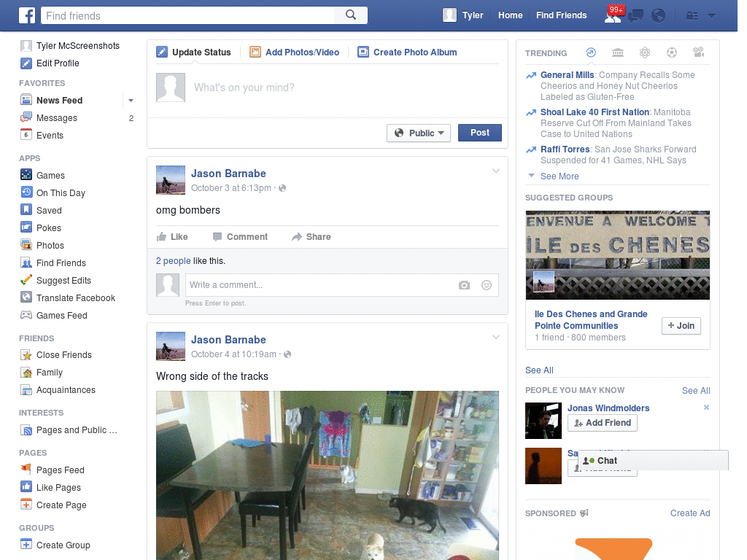This screenshot has width=747, height=560.
Task: Open the account settings dropdown caret
Action: [x=712, y=15]
